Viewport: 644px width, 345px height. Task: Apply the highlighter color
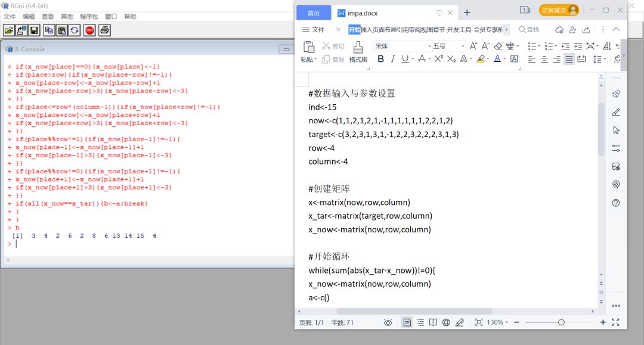click(x=481, y=58)
